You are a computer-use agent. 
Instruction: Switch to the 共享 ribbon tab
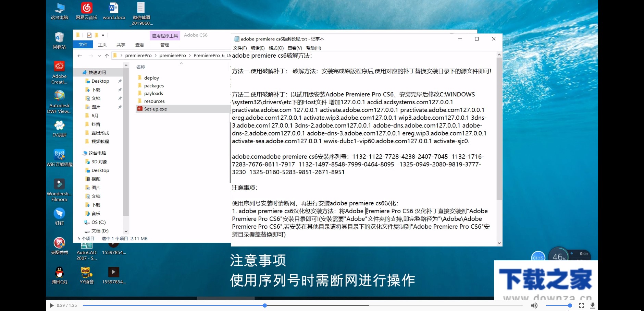pos(121,45)
